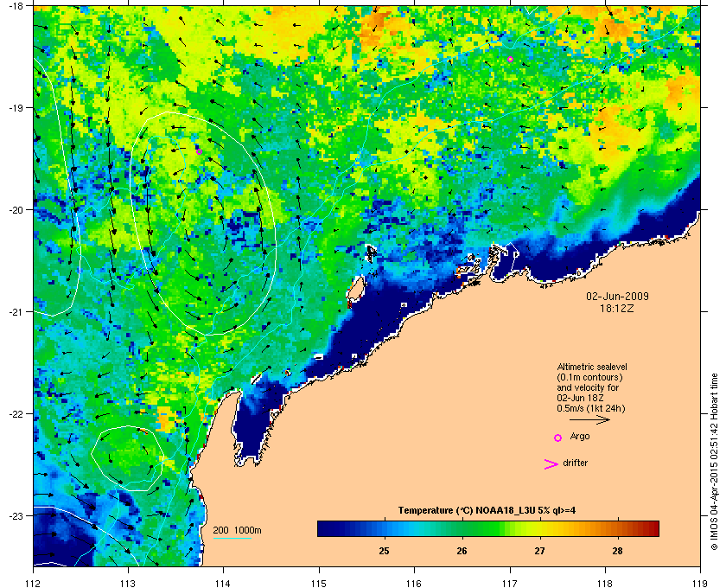Click the latitude axis label -23
Viewport: 726px width, 588px height.
(16, 515)
